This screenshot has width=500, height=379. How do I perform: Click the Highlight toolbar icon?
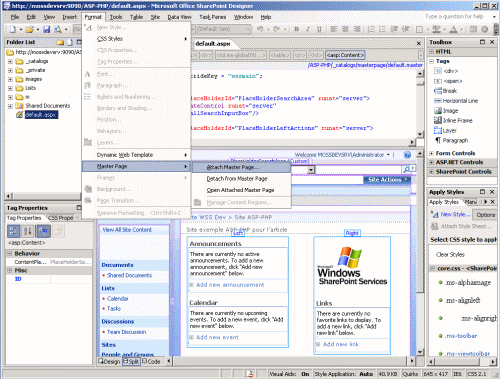tap(436, 29)
